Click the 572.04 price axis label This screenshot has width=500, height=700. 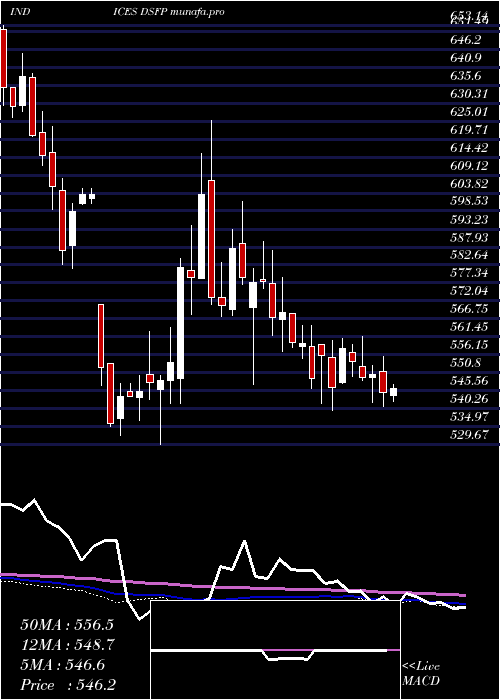point(469,291)
